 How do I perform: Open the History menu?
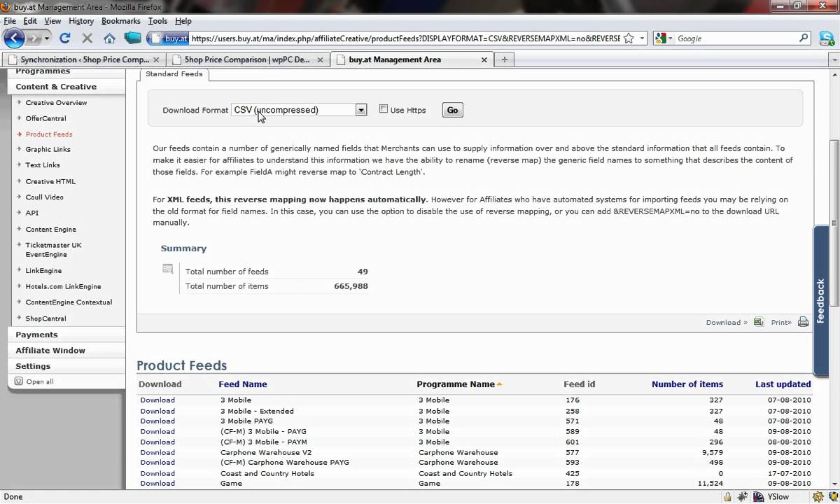pos(81,21)
